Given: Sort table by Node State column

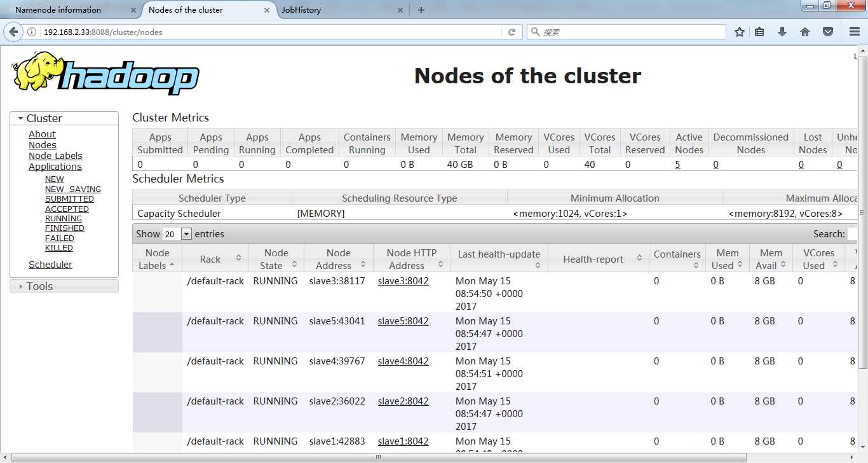Looking at the screenshot, I should (276, 259).
